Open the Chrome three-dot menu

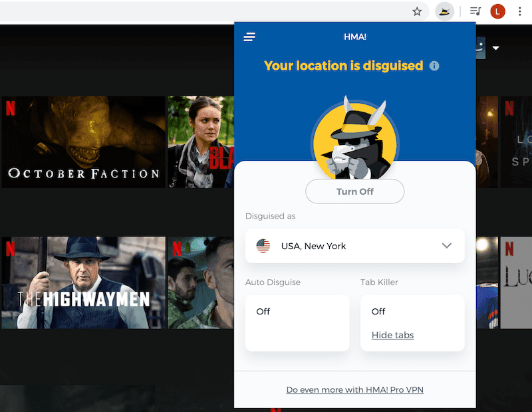pyautogui.click(x=520, y=11)
